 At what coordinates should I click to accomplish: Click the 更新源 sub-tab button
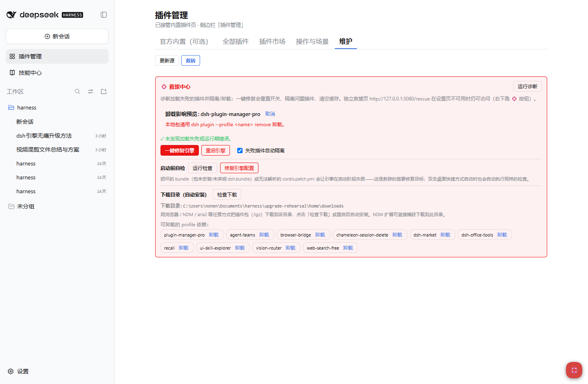click(167, 60)
